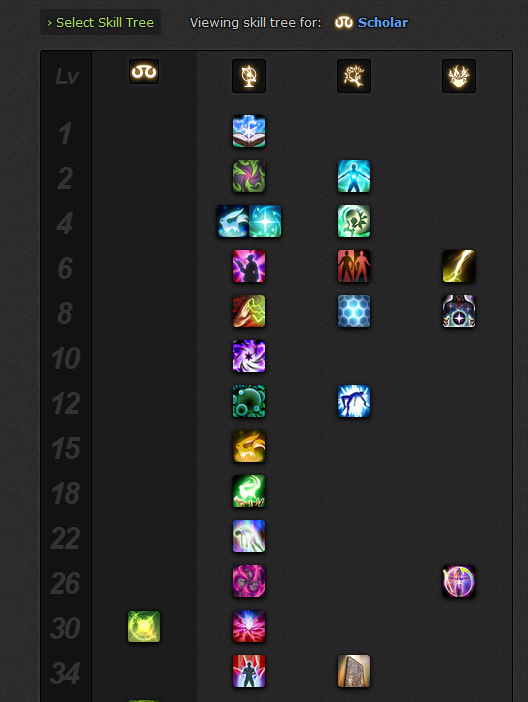Click the purple vortex skill at level 10
Viewport: 528px width, 702px height.
point(249,356)
